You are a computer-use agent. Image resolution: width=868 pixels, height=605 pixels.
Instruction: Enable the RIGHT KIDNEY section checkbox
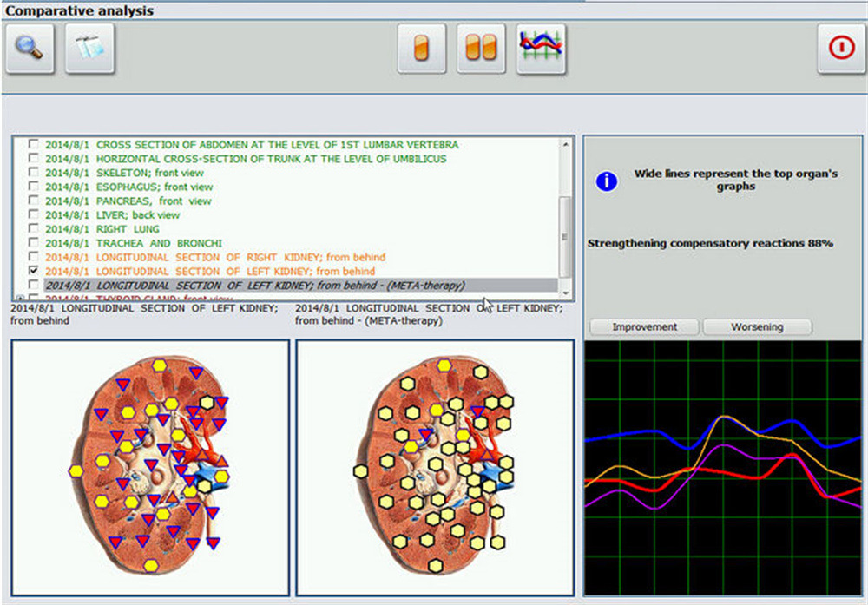point(33,258)
